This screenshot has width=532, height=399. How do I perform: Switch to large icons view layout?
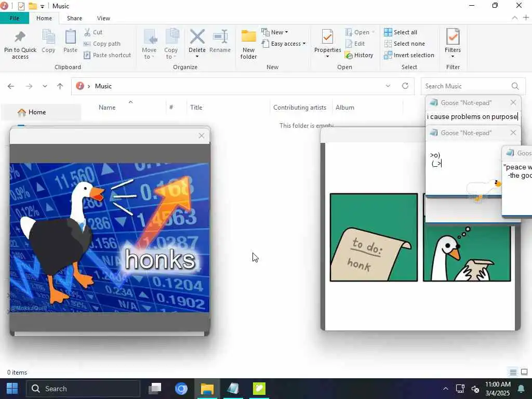point(525,372)
